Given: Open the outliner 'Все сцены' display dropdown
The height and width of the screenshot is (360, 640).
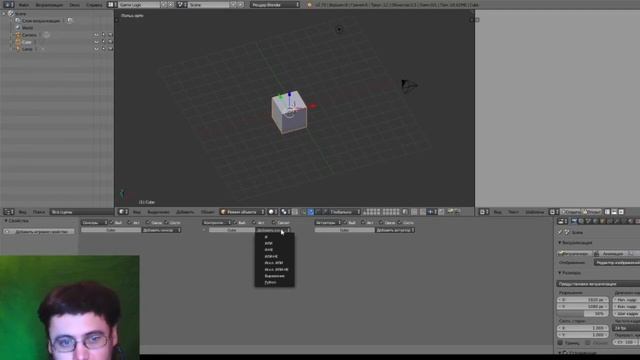Looking at the screenshot, I should point(82,211).
